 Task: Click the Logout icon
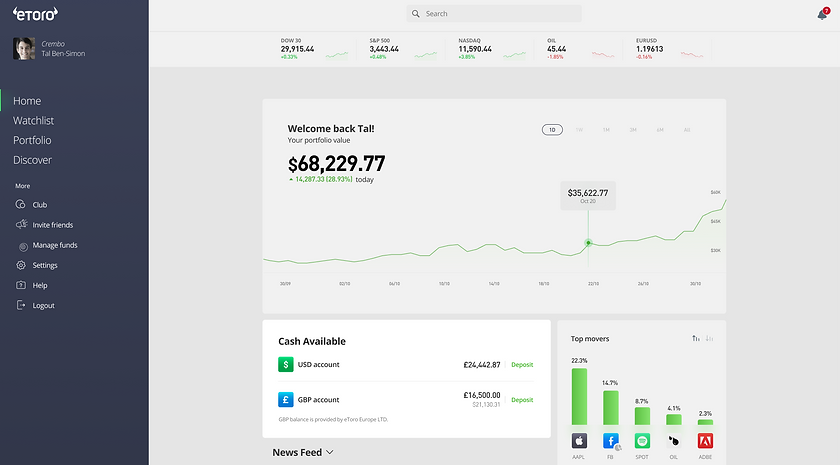click(21, 305)
